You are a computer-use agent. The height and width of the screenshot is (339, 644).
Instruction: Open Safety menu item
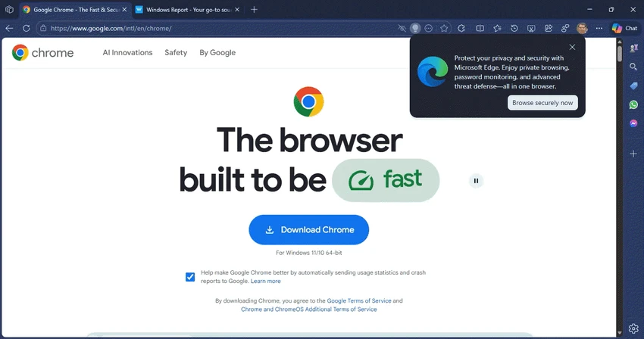click(176, 52)
